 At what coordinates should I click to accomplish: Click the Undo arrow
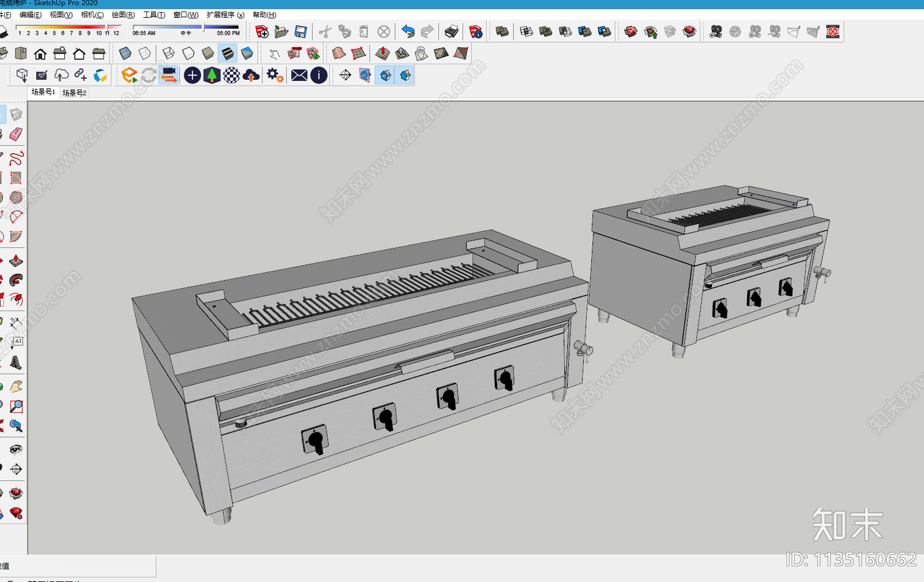click(408, 32)
